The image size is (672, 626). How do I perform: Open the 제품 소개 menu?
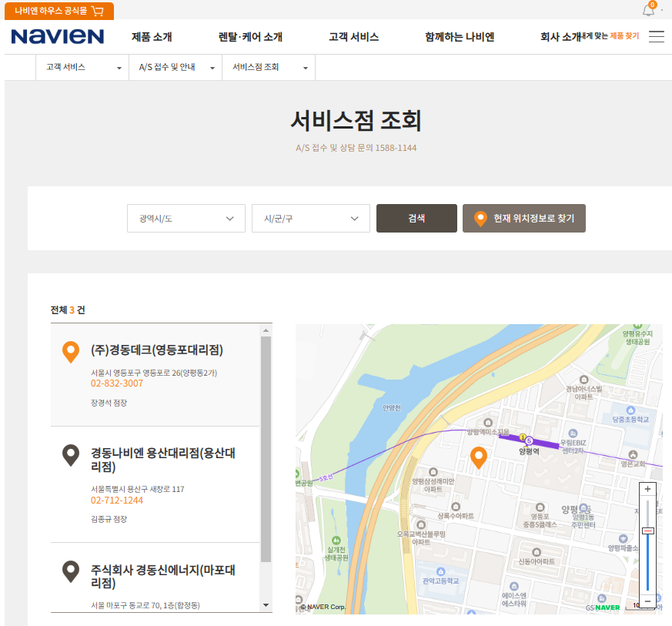click(x=152, y=37)
